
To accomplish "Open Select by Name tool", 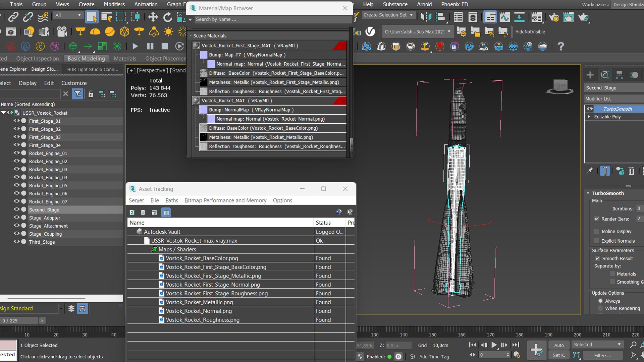I will coord(107,17).
